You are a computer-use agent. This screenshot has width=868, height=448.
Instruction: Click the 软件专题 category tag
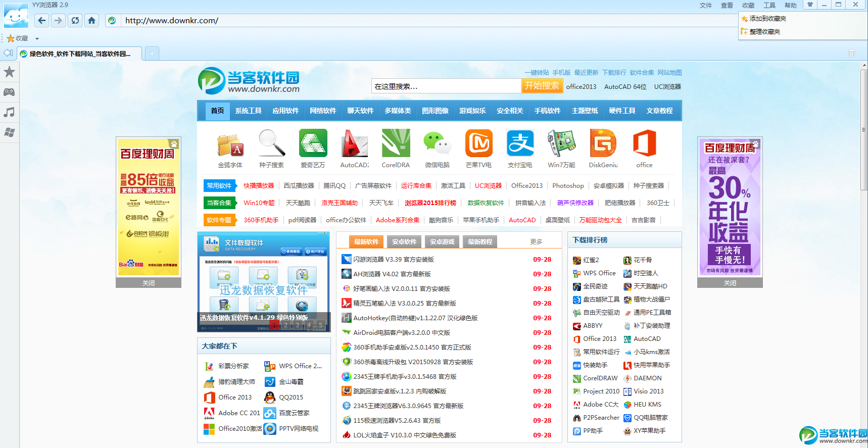click(219, 220)
